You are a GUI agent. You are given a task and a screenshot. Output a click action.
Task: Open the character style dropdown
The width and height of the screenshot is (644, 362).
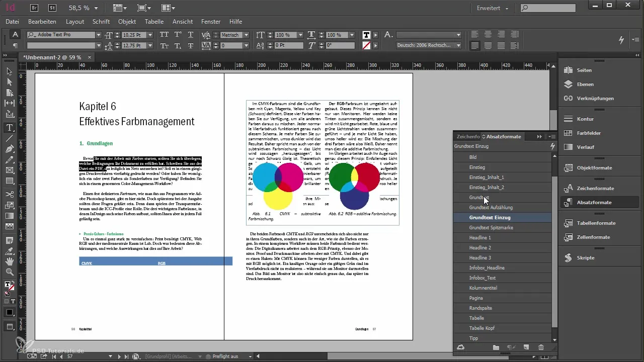click(x=458, y=35)
